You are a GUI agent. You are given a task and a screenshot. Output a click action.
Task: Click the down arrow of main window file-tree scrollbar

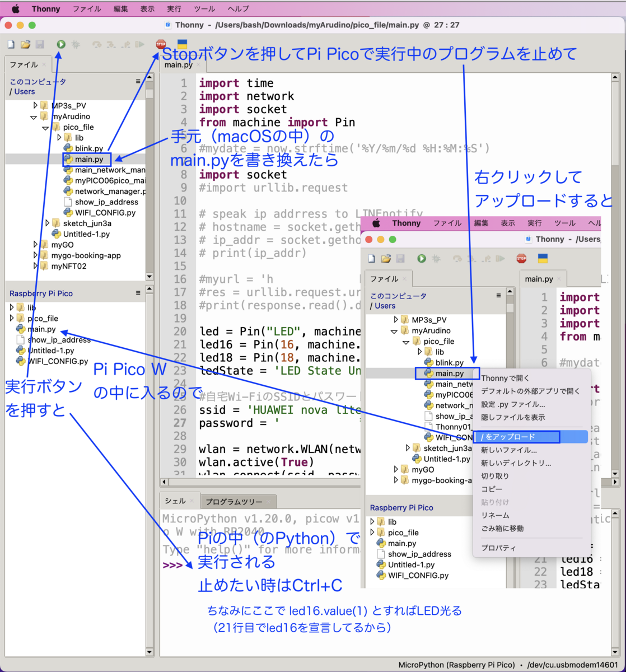click(150, 276)
